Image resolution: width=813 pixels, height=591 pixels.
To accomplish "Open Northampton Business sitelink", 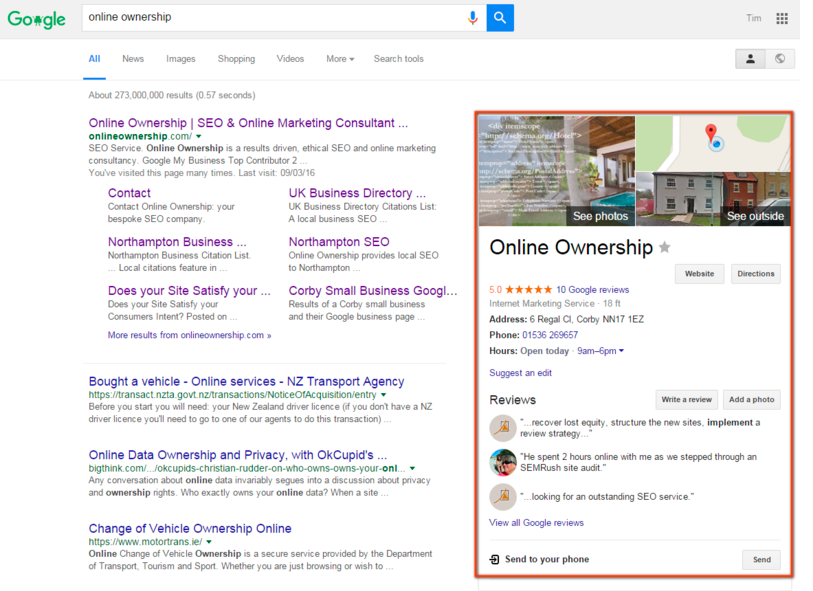I will (x=177, y=242).
